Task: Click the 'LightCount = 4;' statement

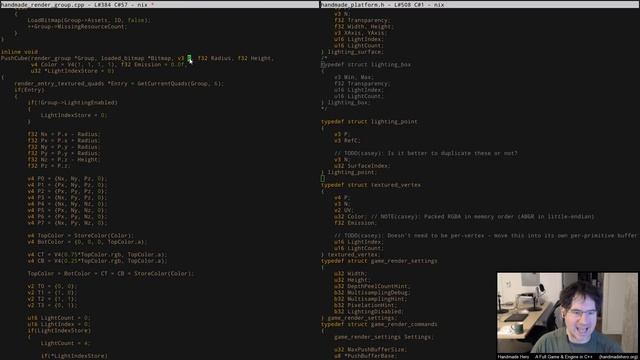Action: [66, 343]
